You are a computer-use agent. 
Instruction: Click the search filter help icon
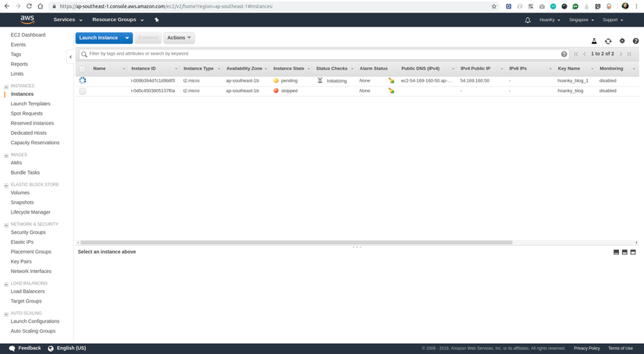(564, 54)
